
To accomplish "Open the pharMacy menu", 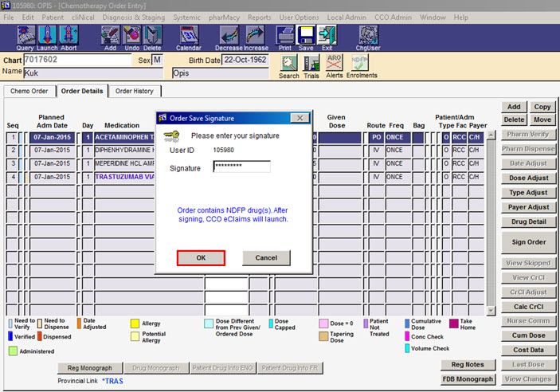I will pyautogui.click(x=224, y=18).
